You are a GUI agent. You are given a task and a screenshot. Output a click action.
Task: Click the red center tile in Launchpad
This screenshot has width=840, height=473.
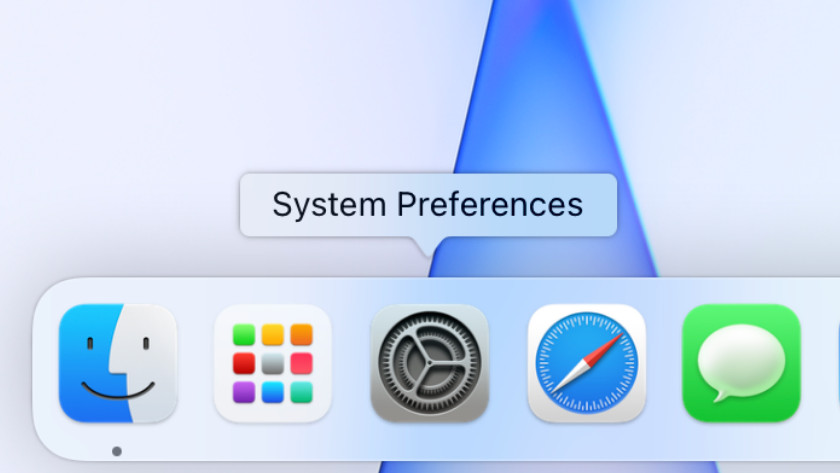[x=245, y=363]
